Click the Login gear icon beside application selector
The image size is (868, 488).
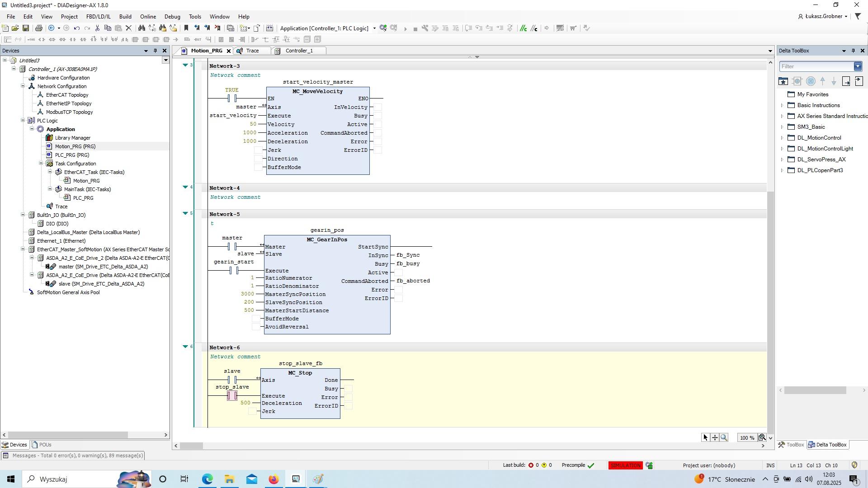[383, 28]
